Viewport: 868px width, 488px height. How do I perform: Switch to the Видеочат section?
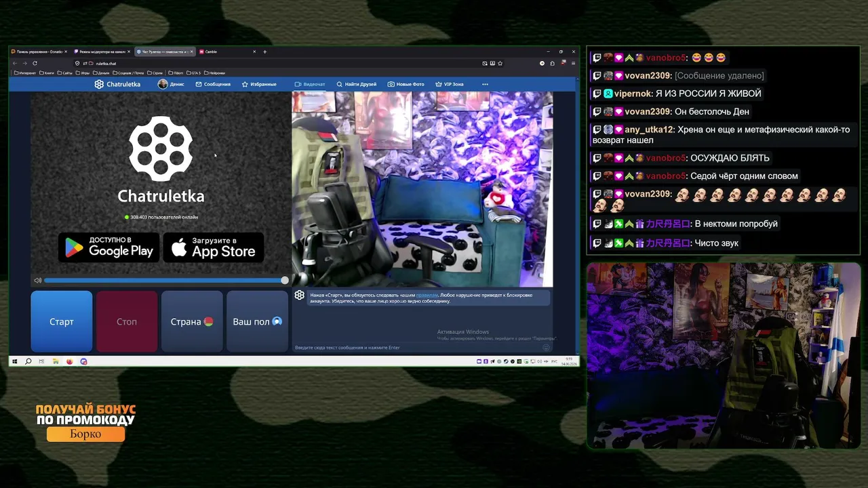coord(310,84)
